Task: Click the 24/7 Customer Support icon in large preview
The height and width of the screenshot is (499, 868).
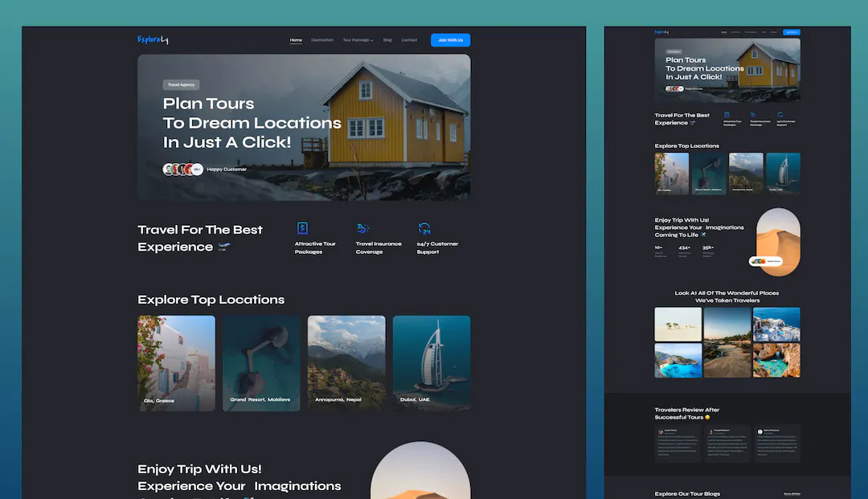Action: (424, 228)
